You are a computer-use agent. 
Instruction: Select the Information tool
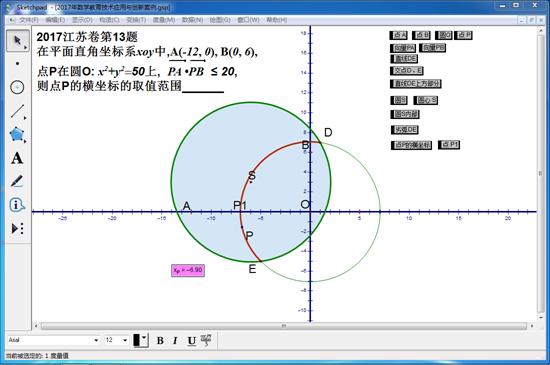pos(17,205)
